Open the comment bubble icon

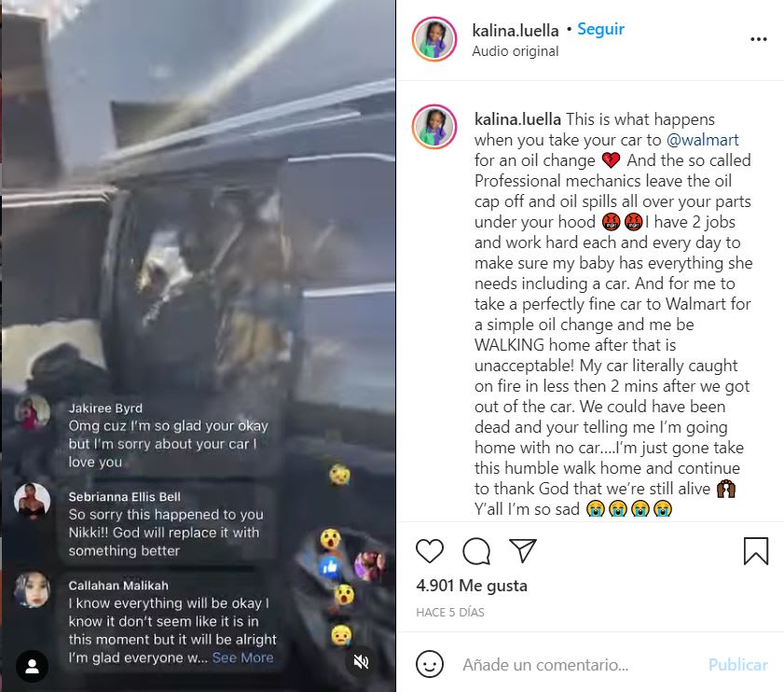[x=476, y=551]
